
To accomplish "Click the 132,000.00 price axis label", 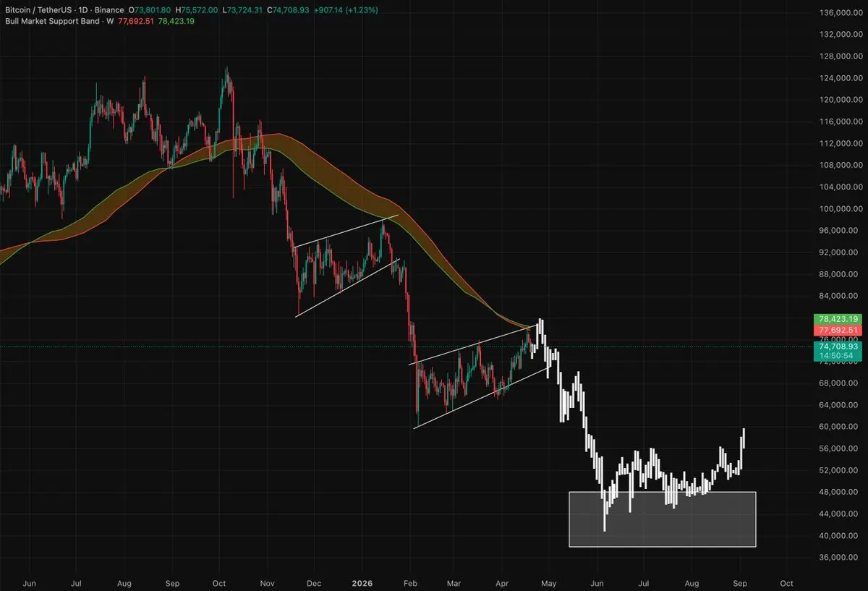I will 841,35.
